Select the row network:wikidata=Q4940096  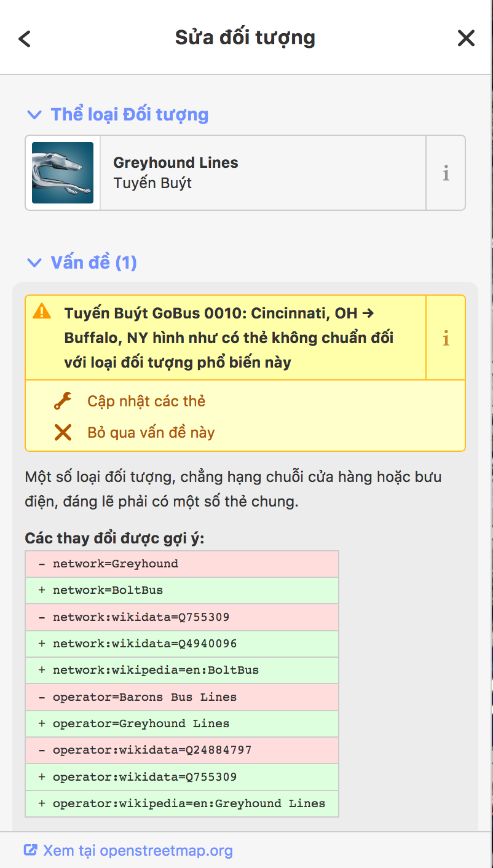tap(182, 644)
